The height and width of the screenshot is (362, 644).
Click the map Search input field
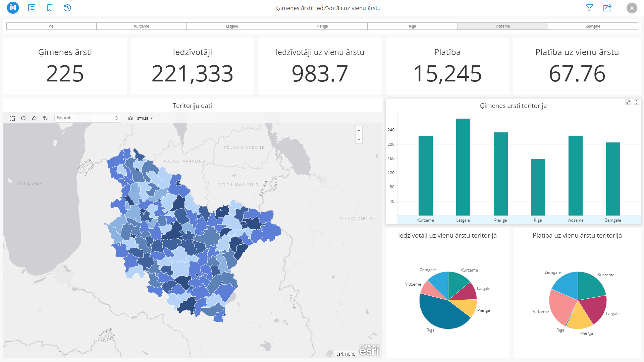84,118
